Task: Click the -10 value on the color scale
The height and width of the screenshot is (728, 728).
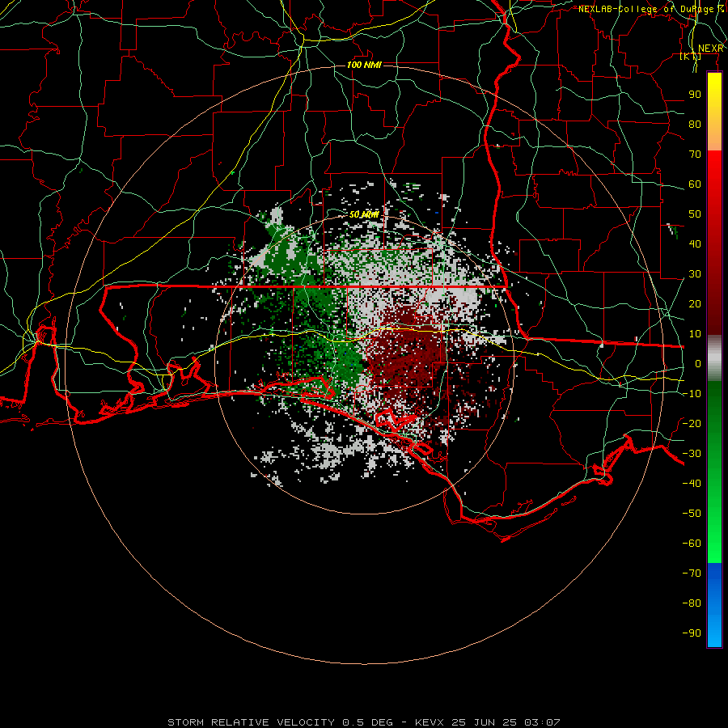Action: pyautogui.click(x=692, y=394)
